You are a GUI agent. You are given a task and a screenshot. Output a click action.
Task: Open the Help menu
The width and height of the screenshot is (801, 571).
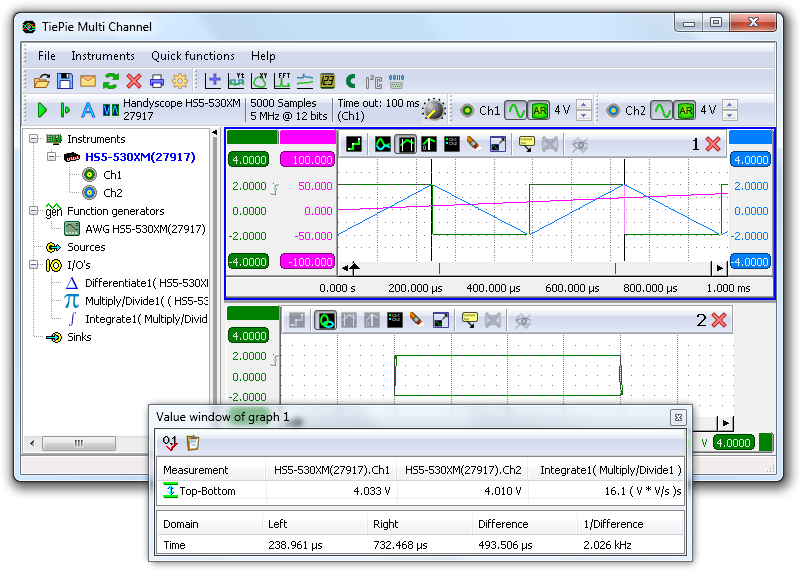pos(263,56)
